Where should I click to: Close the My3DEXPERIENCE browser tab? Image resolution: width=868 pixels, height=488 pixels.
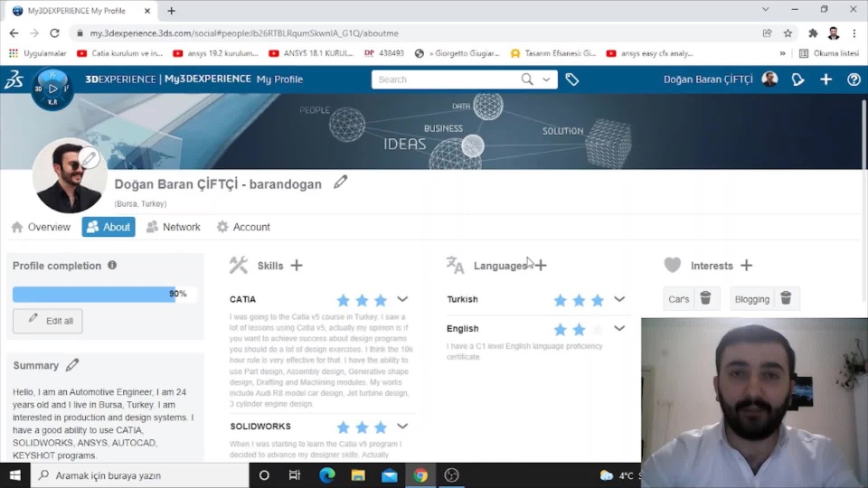pos(147,11)
